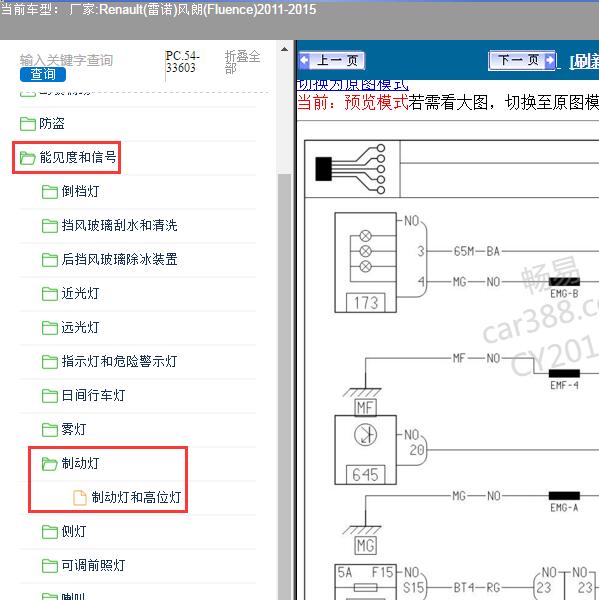The width and height of the screenshot is (599, 600).
Task: Click 折叠全部 to collapse all
Action: 242,62
